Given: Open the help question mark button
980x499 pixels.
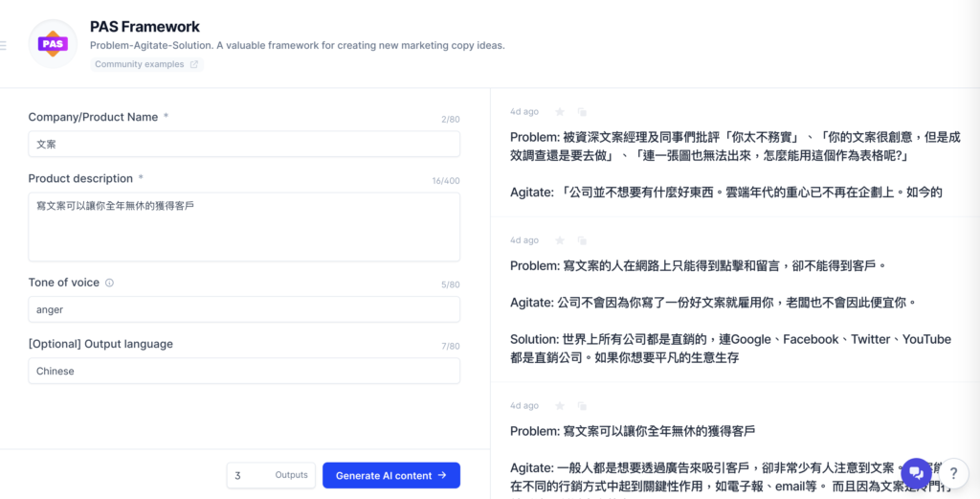Looking at the screenshot, I should click(x=953, y=473).
